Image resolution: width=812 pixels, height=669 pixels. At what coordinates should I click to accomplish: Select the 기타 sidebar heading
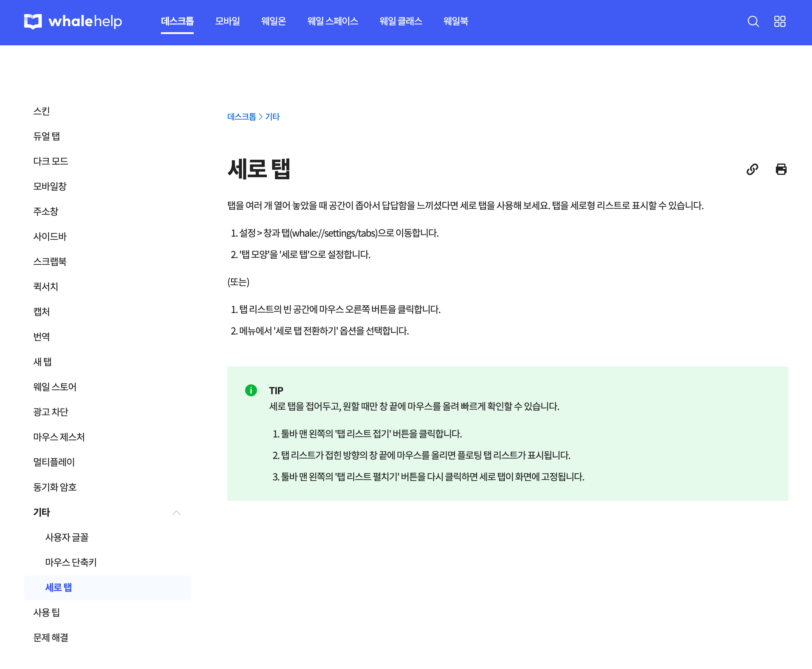click(41, 513)
